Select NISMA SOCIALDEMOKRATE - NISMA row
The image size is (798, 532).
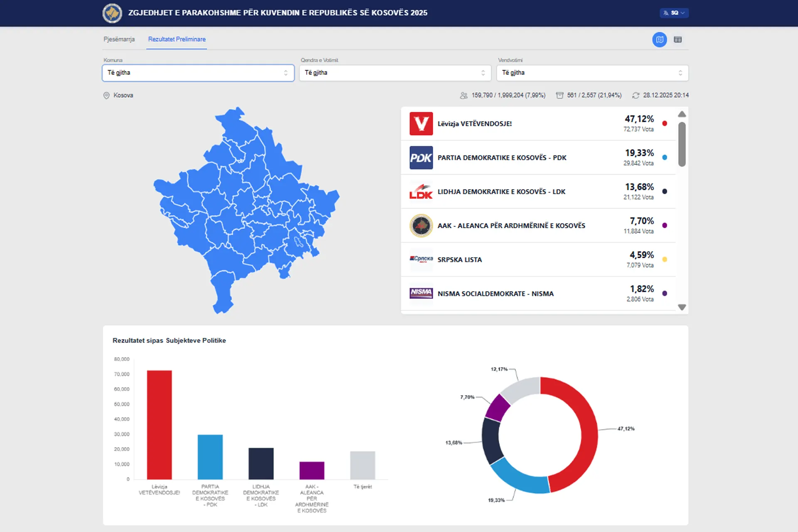(x=538, y=293)
